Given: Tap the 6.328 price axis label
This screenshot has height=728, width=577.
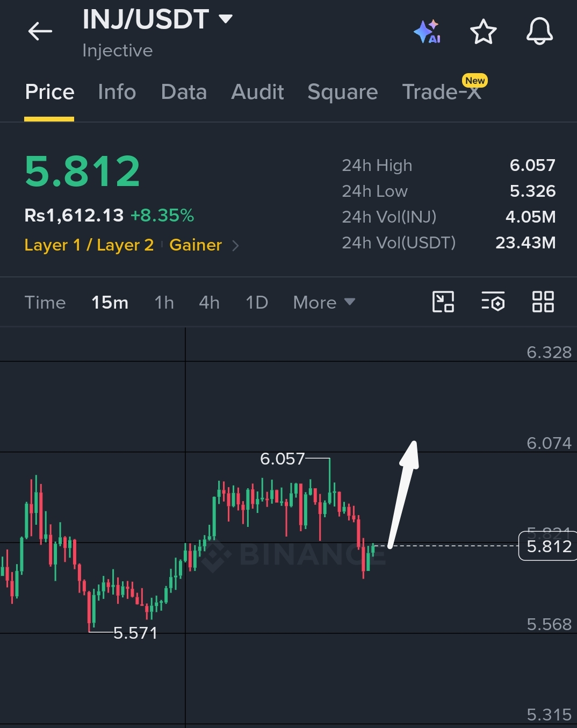Looking at the screenshot, I should pos(549,352).
